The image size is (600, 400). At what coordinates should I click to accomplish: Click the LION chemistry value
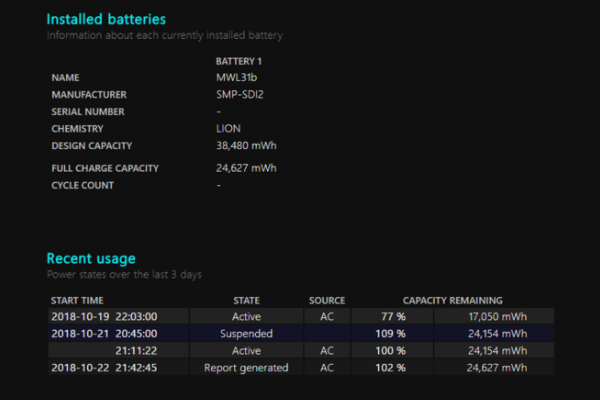click(228, 129)
